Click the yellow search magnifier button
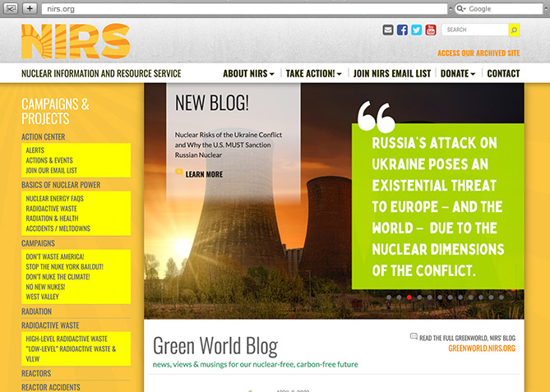This screenshot has width=550, height=392. [514, 30]
